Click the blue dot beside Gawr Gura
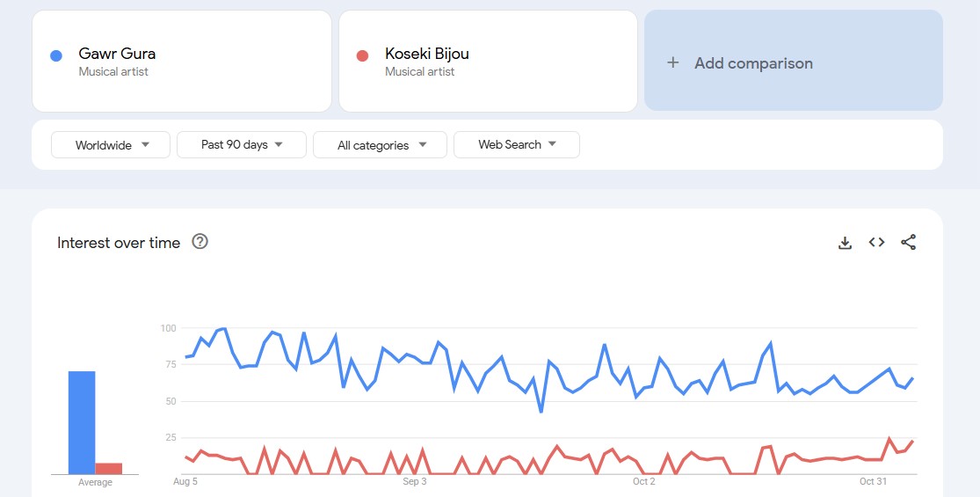The image size is (980, 497). [55, 56]
